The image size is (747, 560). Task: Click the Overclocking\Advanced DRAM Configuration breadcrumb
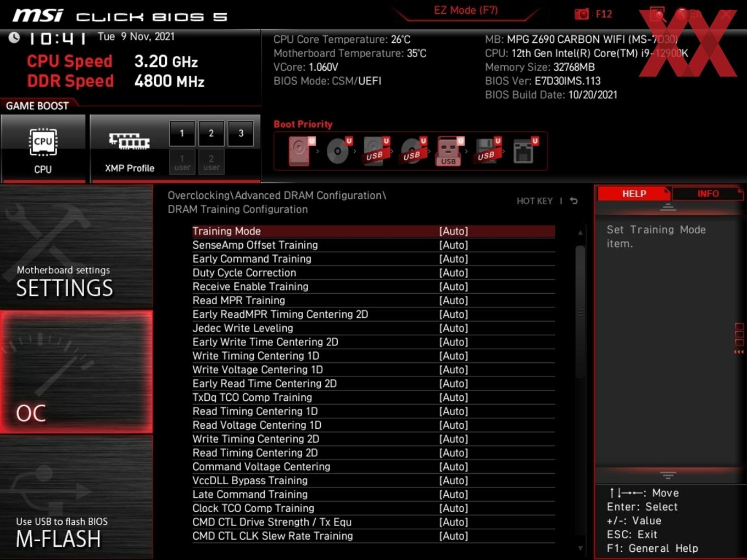point(277,195)
